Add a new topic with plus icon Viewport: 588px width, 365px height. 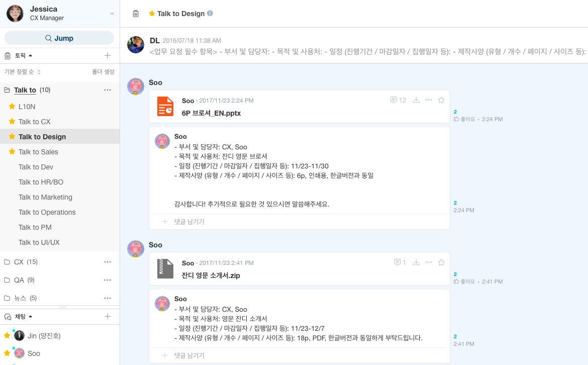108,55
